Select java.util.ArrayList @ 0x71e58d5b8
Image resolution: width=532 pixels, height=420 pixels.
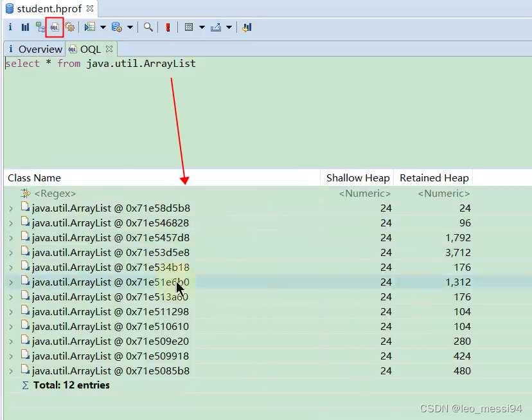(111, 208)
